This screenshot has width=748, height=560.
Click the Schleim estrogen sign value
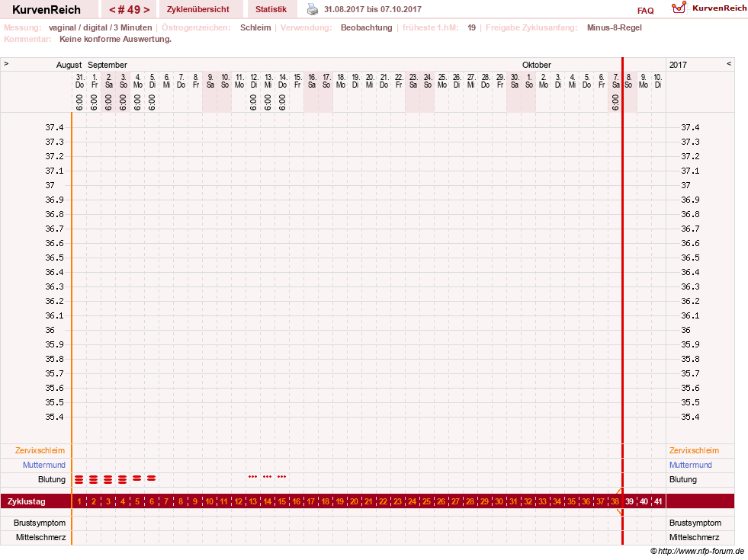pyautogui.click(x=255, y=27)
